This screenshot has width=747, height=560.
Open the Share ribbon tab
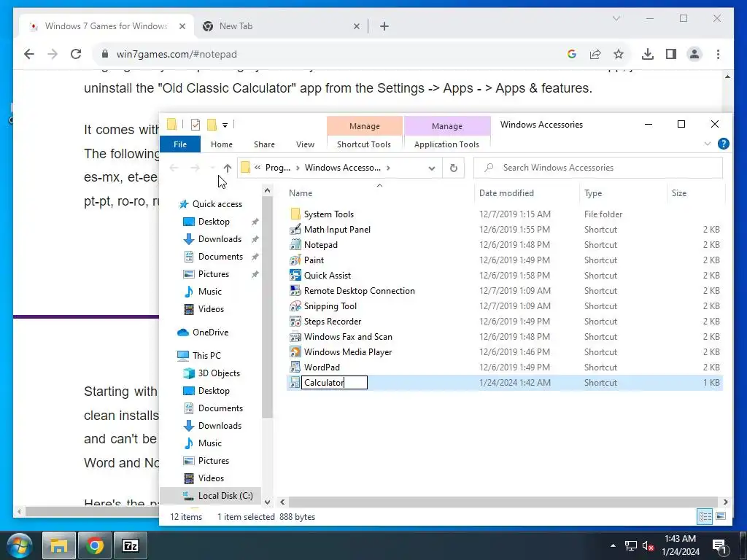point(264,144)
